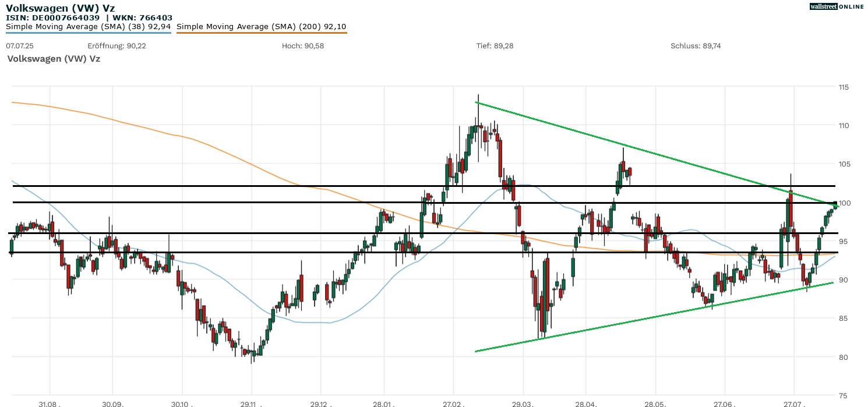Click the SMA (38) 92,94 legend label
The height and width of the screenshot is (407, 868).
tap(88, 26)
